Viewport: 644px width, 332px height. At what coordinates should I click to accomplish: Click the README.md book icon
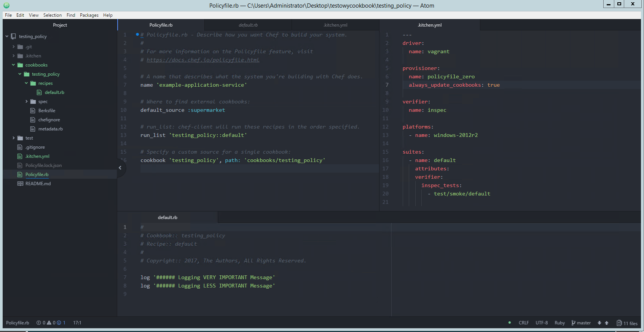click(20, 184)
